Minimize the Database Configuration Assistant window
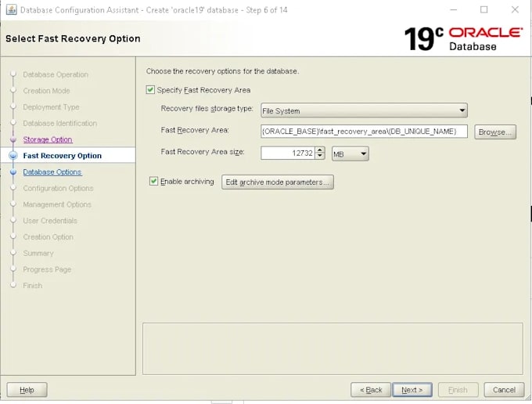The height and width of the screenshot is (404, 532). tap(454, 9)
